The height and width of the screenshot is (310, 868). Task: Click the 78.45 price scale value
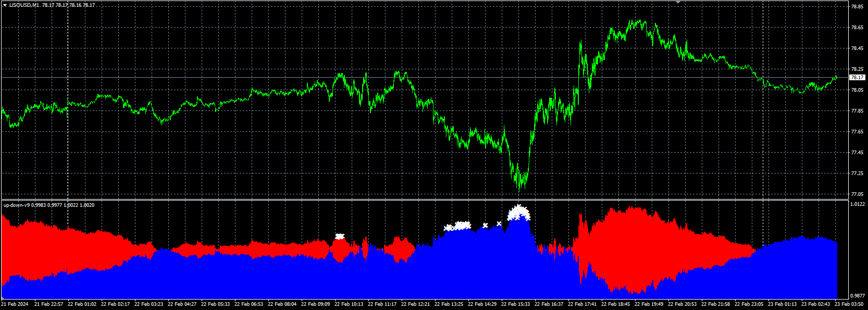(x=857, y=48)
